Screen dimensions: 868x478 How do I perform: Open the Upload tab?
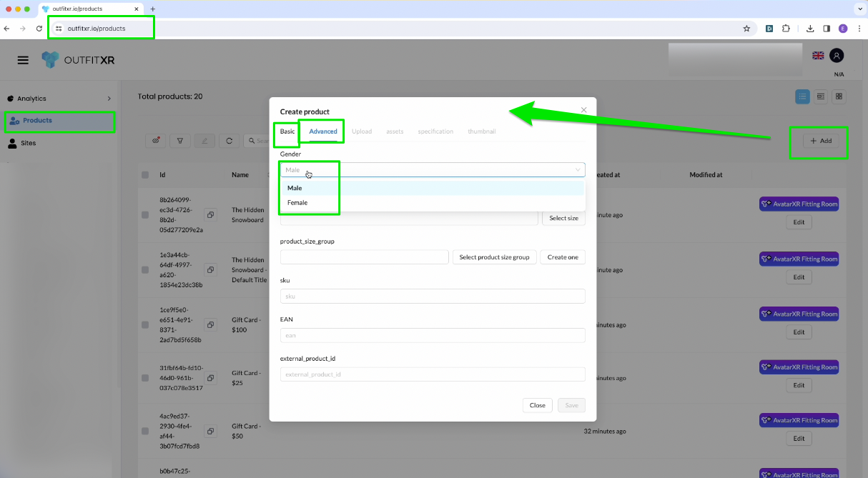click(362, 131)
